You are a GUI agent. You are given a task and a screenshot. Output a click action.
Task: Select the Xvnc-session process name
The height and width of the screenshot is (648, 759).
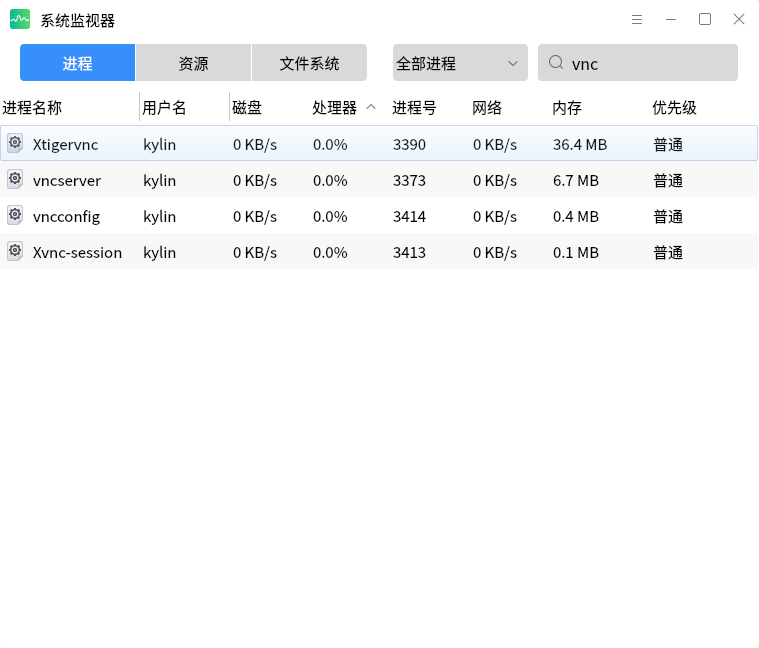77,253
